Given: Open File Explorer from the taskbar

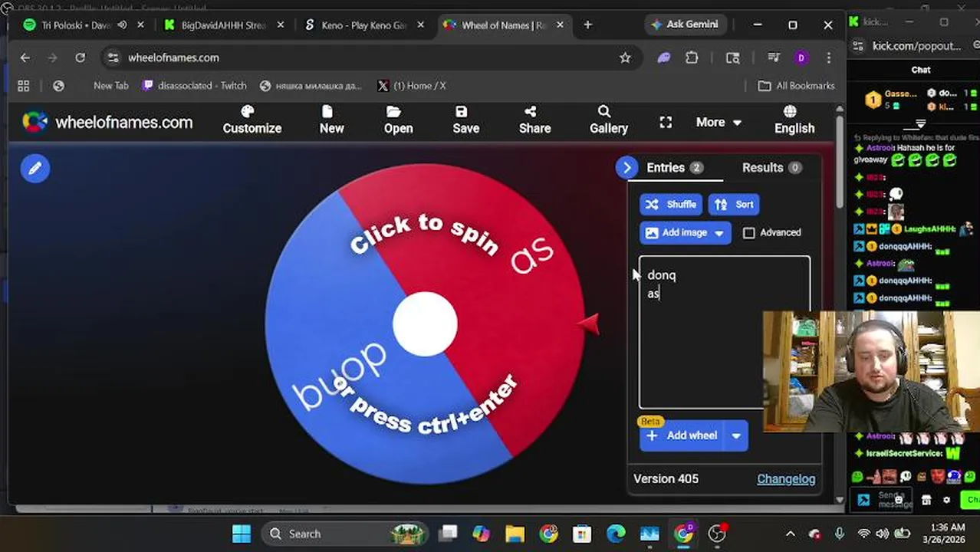Looking at the screenshot, I should pos(515,534).
